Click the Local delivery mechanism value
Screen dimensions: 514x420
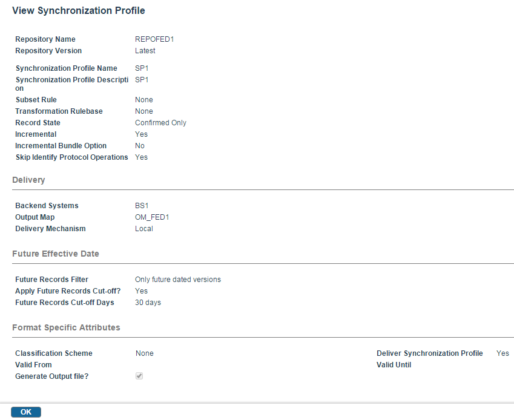click(x=144, y=229)
